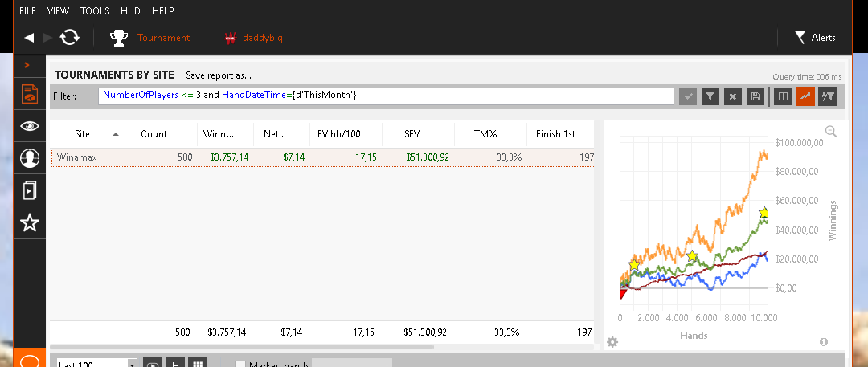
Task: Zoom out the graph with the magnifier icon
Action: point(831,131)
